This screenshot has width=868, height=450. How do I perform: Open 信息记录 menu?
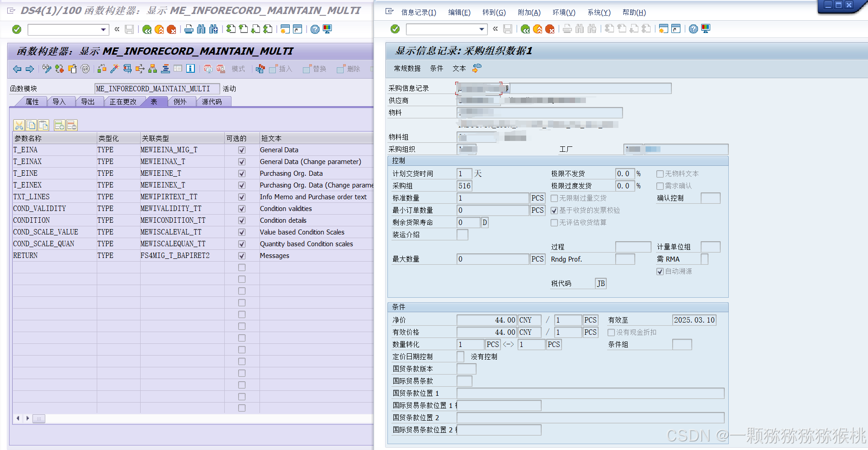[x=419, y=13]
